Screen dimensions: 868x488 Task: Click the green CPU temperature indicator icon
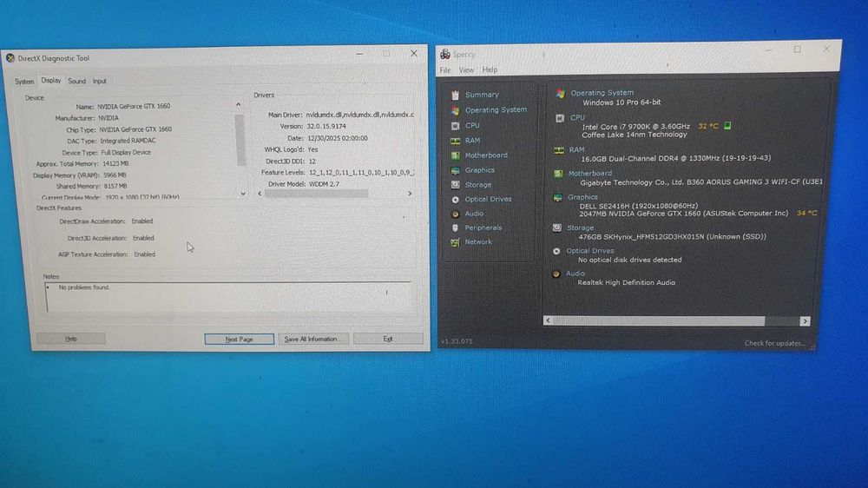click(x=728, y=126)
